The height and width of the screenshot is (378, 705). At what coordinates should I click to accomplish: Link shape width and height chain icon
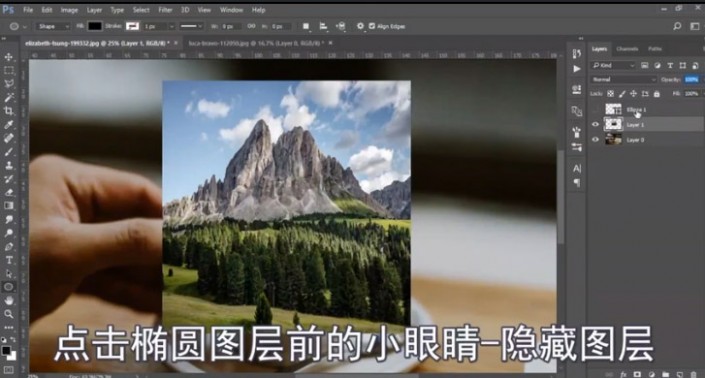tap(251, 26)
